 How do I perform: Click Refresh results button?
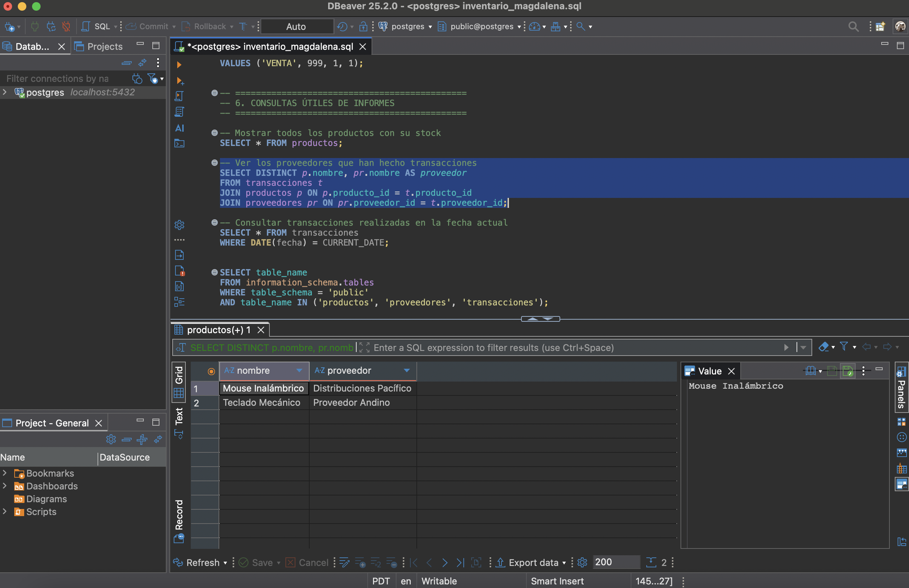coord(196,562)
